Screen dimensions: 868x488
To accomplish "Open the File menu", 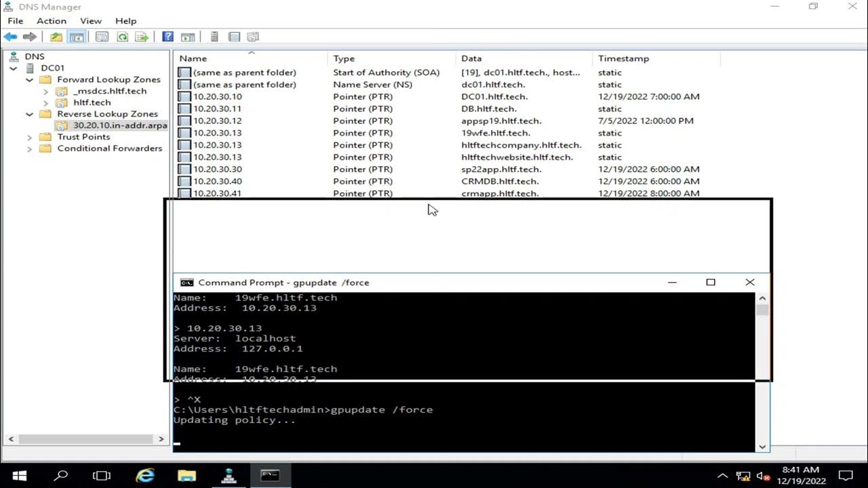I will click(x=16, y=21).
